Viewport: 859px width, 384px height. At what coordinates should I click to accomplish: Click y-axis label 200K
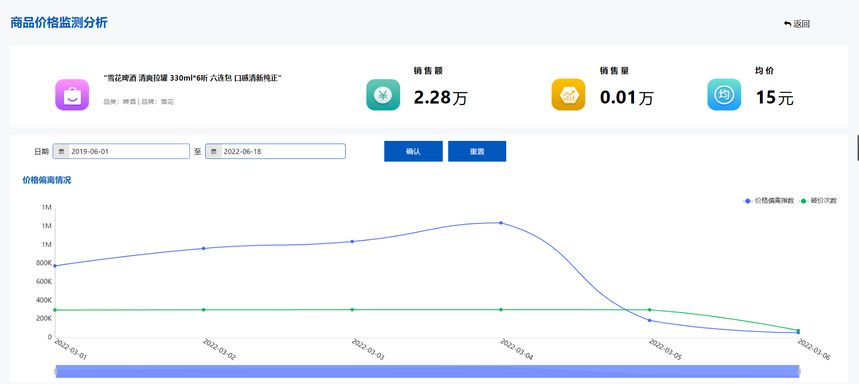44,319
